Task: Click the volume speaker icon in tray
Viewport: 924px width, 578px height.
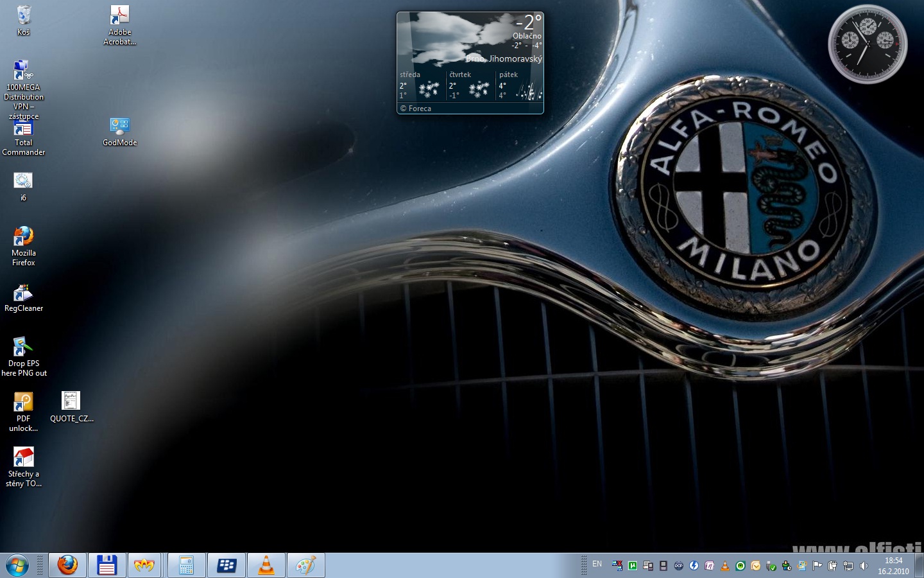Action: pos(864,566)
